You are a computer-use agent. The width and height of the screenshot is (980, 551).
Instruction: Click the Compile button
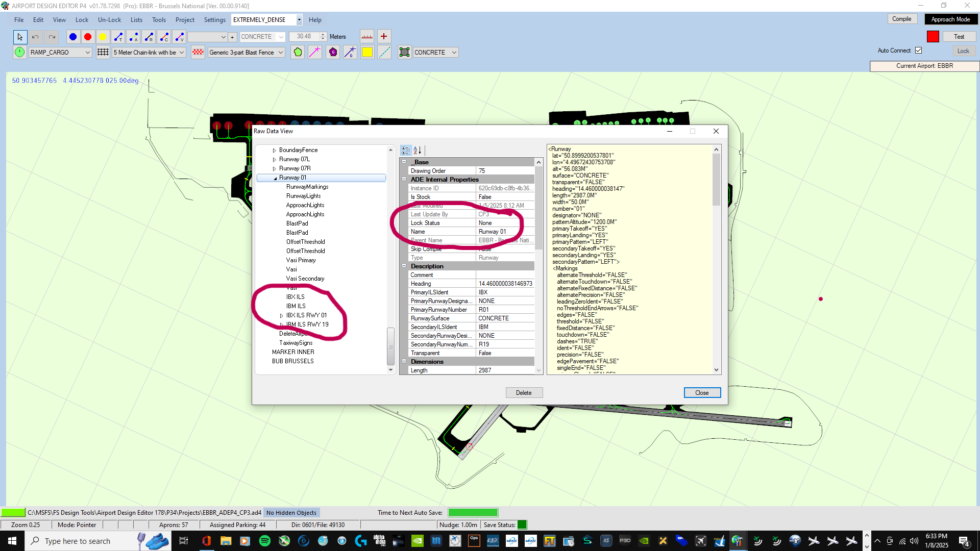[x=901, y=19]
